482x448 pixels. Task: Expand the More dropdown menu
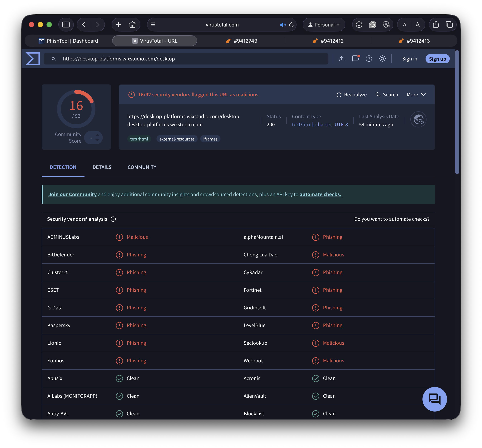coord(416,94)
